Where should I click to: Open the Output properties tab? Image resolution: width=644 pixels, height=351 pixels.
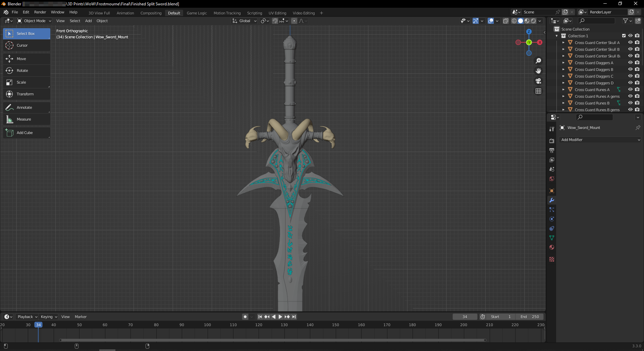(552, 150)
